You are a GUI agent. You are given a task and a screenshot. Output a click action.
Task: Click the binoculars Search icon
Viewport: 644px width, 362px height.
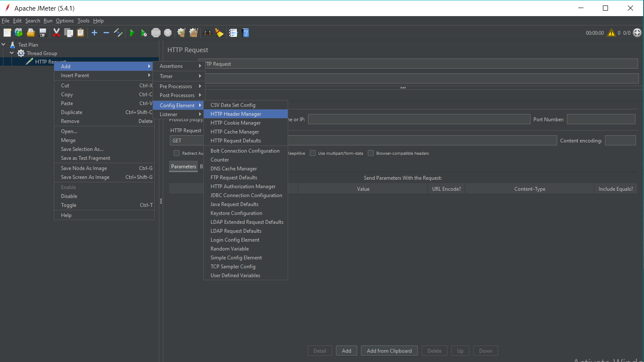click(x=208, y=33)
